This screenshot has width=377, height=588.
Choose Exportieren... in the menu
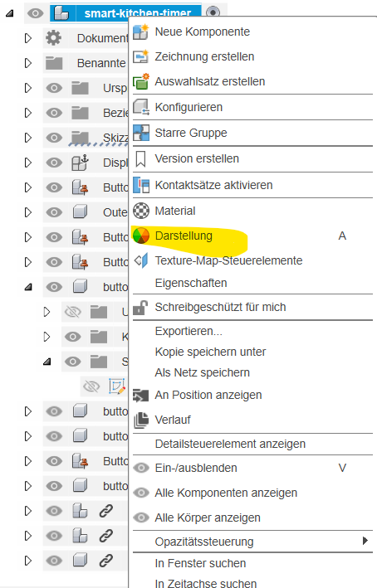tap(188, 331)
